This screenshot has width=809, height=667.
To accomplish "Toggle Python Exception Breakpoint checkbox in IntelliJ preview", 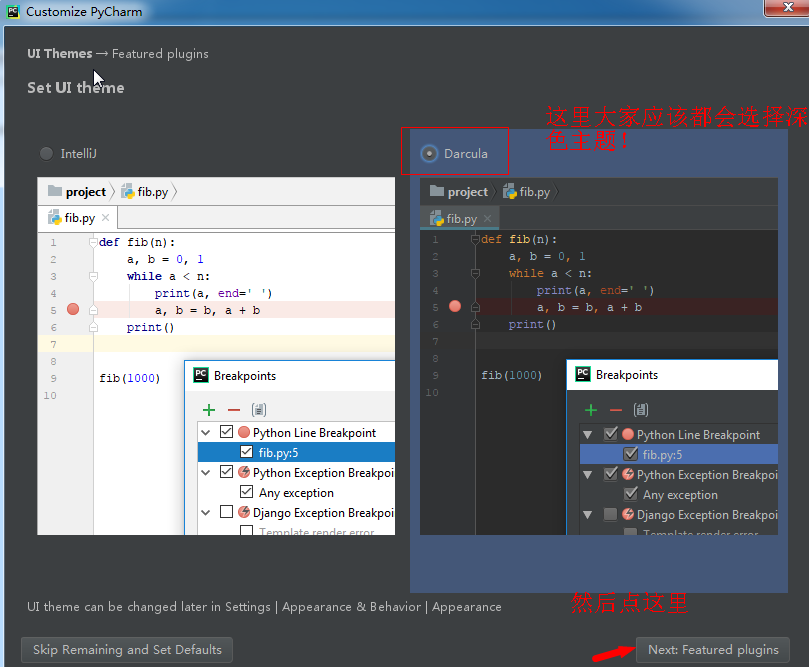I will 226,471.
